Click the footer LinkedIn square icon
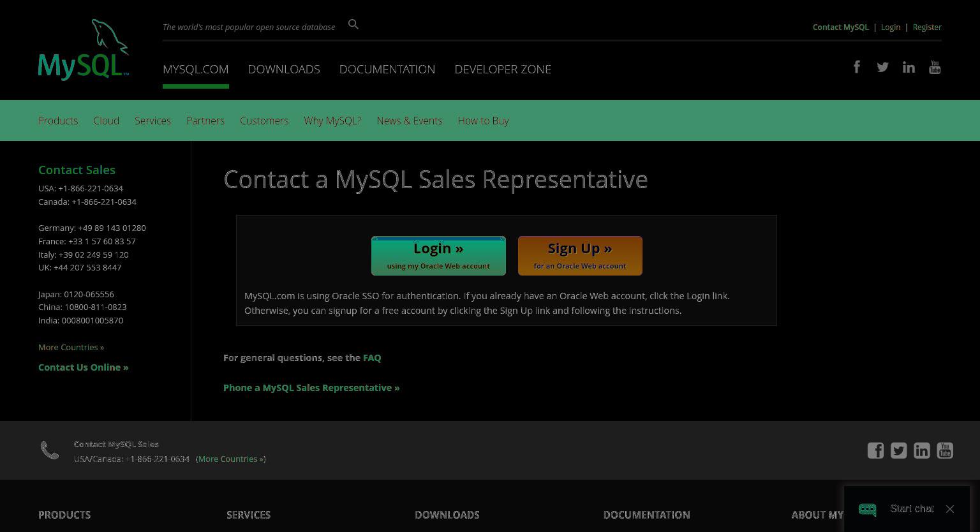This screenshot has width=980, height=532. (921, 450)
